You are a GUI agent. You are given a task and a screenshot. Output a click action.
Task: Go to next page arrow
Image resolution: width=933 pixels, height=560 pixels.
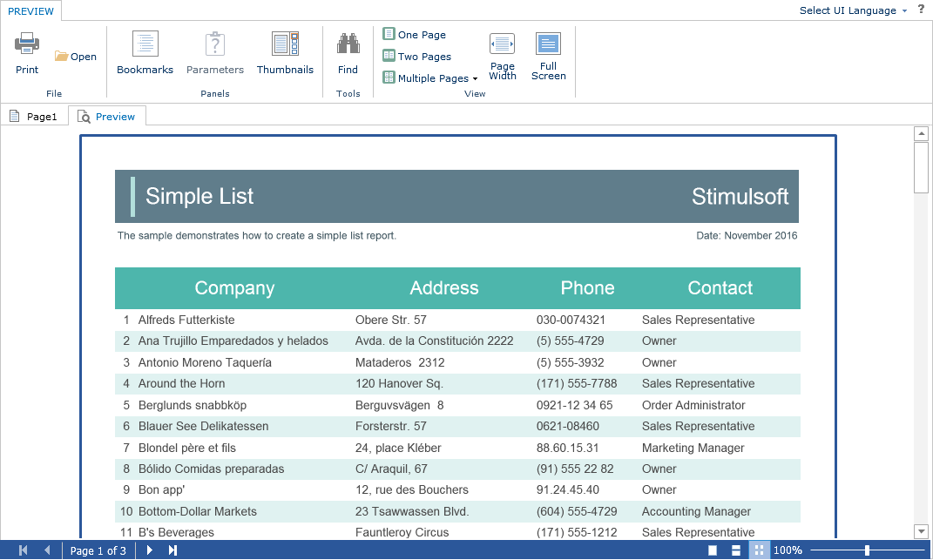pyautogui.click(x=150, y=550)
